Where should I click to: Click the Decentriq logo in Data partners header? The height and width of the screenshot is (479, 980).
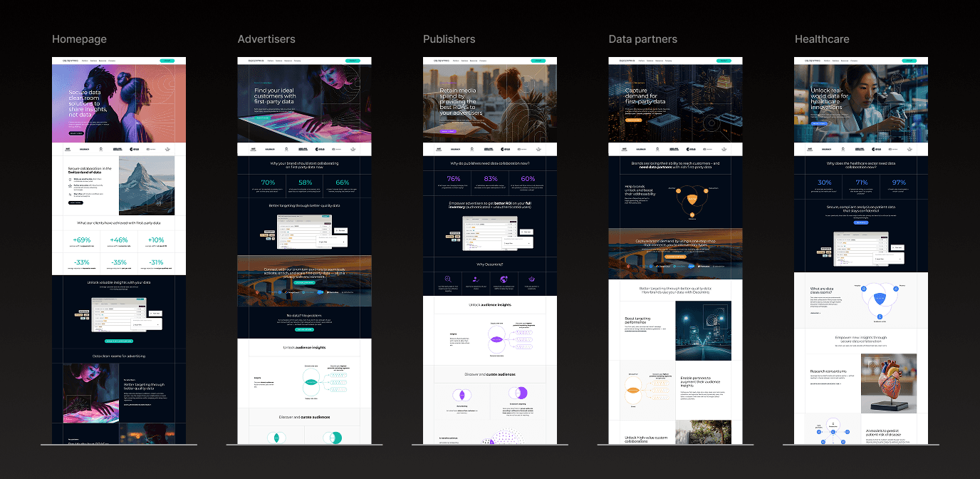point(627,61)
